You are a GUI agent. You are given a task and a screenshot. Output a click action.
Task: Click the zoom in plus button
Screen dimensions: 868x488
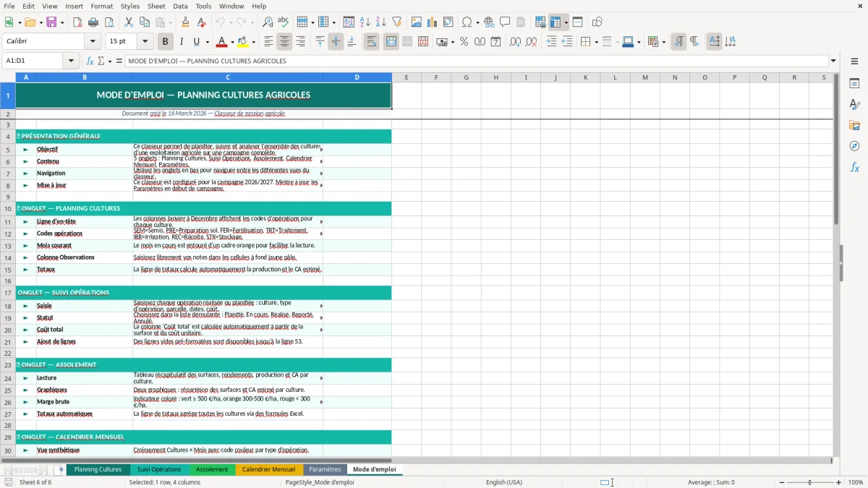click(839, 482)
